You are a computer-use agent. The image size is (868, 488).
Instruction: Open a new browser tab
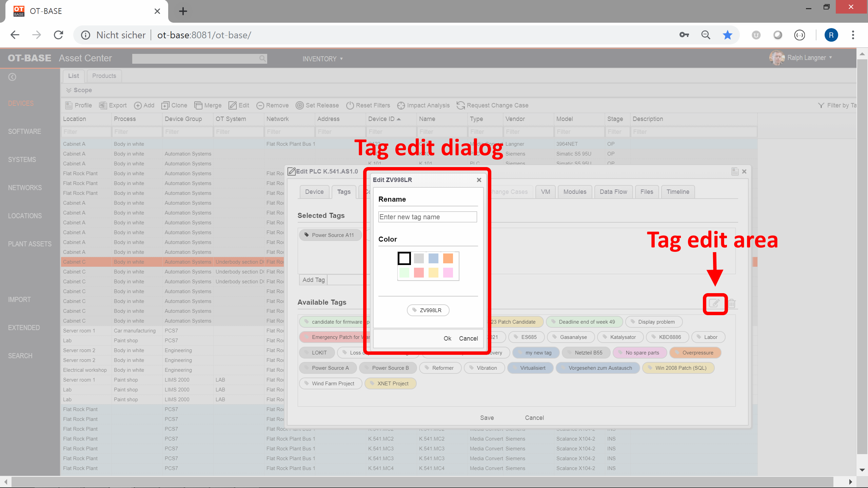click(x=183, y=11)
